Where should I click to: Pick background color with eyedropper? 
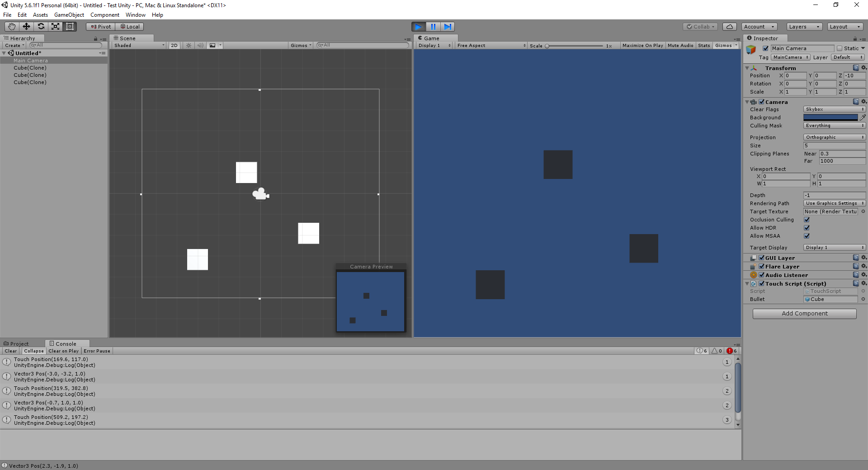[863, 117]
